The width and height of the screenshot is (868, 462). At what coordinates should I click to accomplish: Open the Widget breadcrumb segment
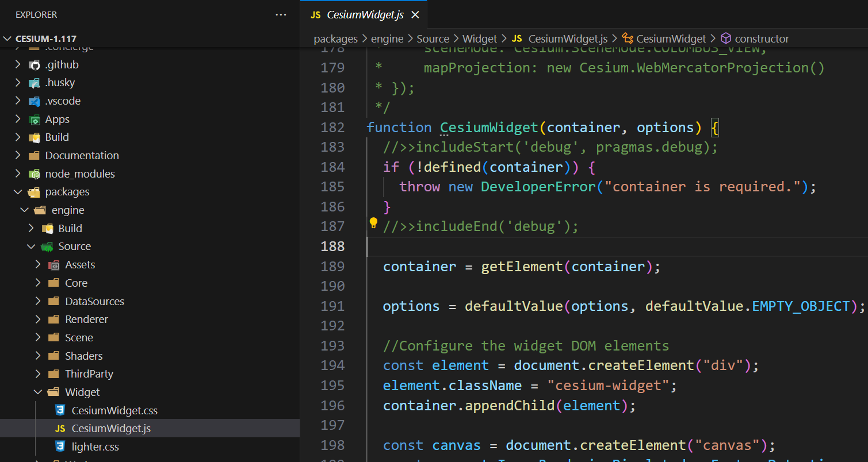[x=480, y=39]
